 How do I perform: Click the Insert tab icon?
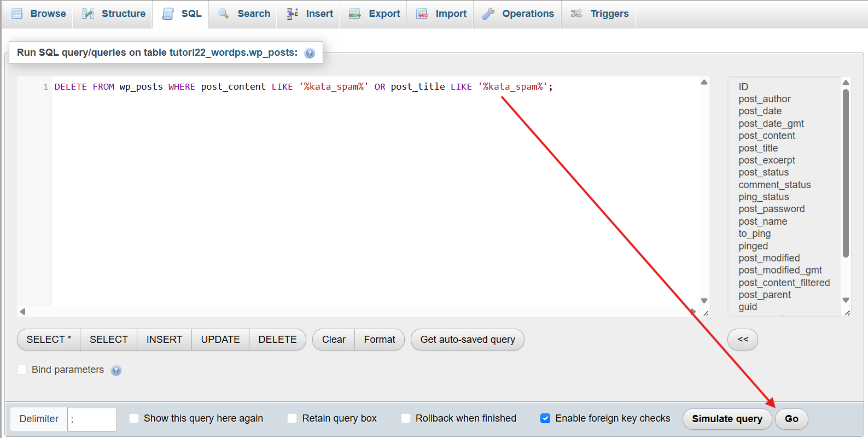[293, 14]
